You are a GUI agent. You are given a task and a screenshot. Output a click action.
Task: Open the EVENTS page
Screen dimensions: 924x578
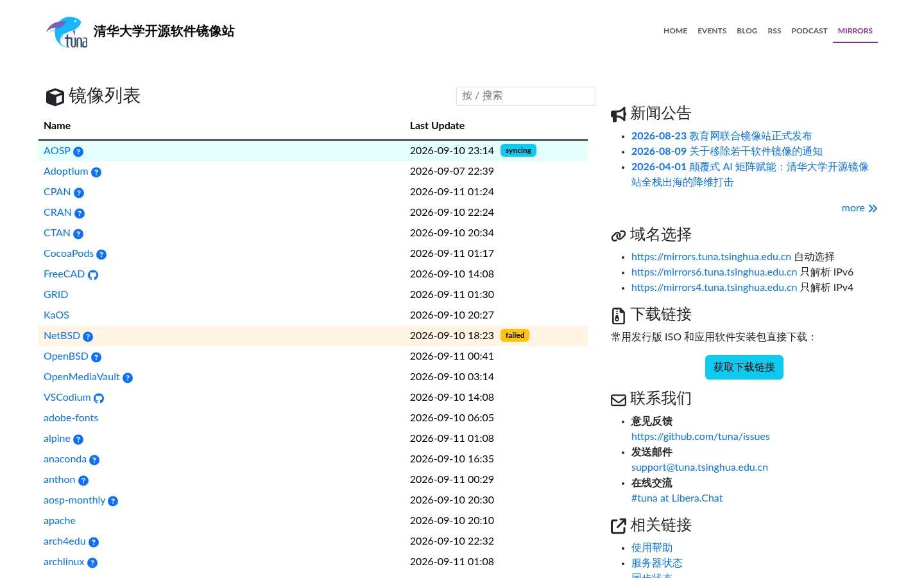712,31
